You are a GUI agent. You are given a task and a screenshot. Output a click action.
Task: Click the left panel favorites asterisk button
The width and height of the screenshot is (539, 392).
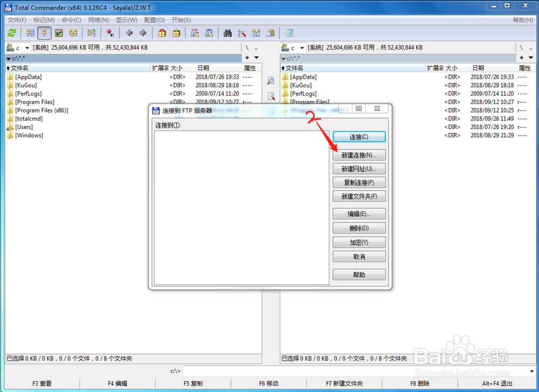pyautogui.click(x=247, y=58)
